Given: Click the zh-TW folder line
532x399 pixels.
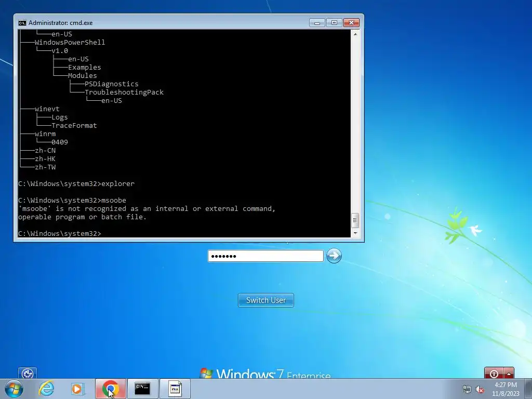Looking at the screenshot, I should pos(45,167).
